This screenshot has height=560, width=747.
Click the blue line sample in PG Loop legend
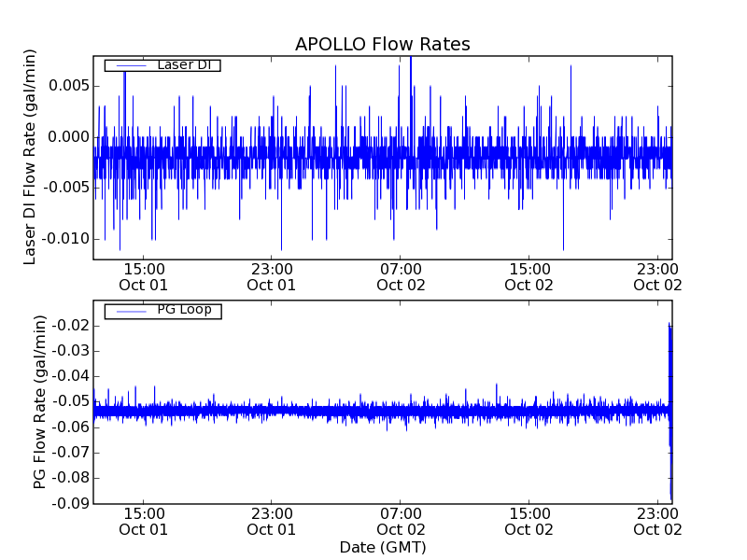click(131, 312)
